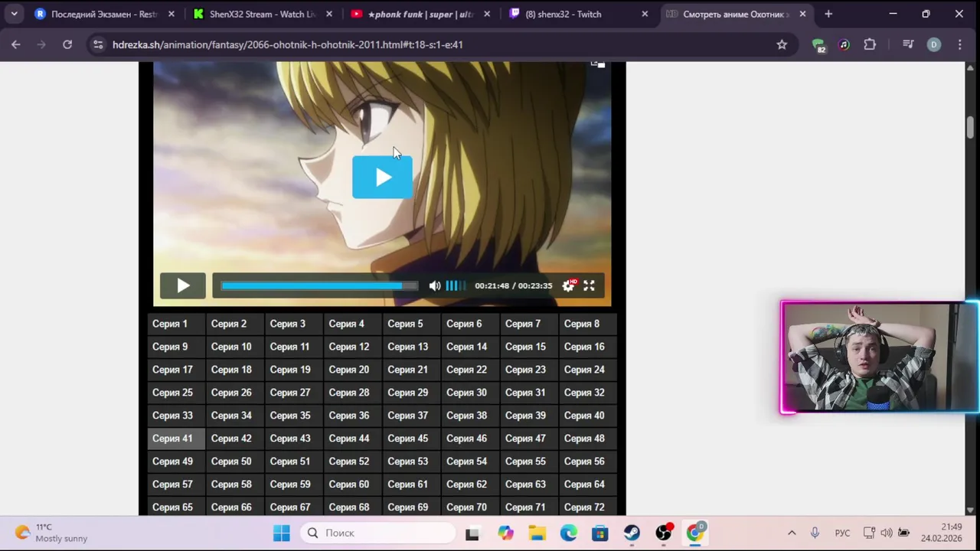Image resolution: width=980 pixels, height=551 pixels.
Task: Click the page vertical scrollbar thumb
Action: pos(970,127)
